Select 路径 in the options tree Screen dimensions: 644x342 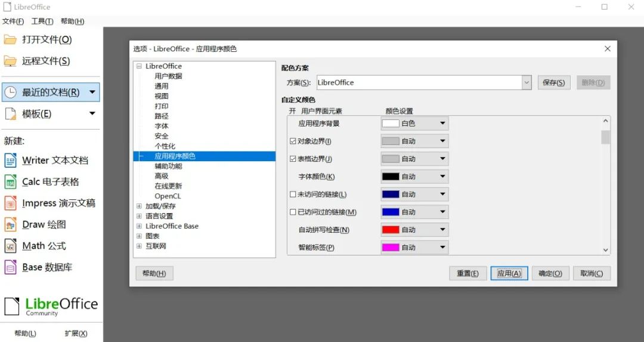pos(162,116)
